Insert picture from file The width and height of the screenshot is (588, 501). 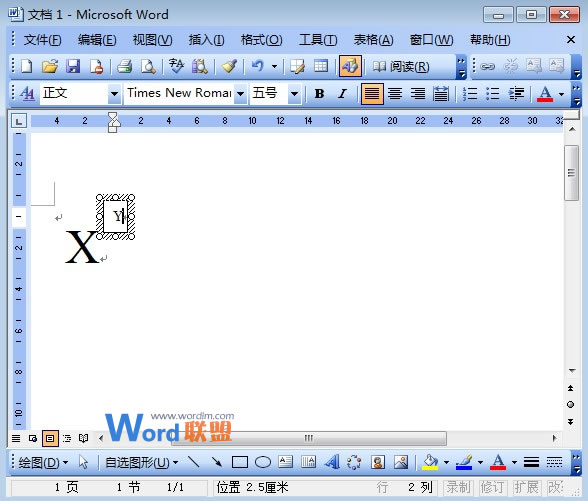click(401, 462)
